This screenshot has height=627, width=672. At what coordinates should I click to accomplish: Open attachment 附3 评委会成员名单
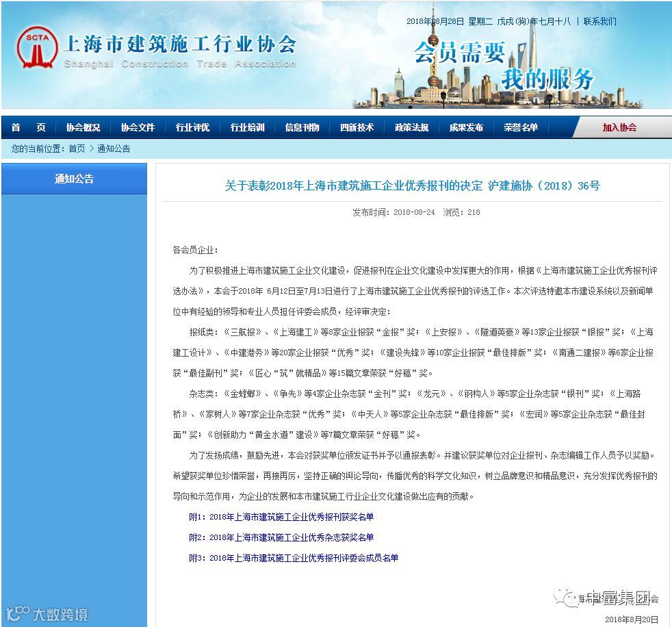tap(294, 558)
